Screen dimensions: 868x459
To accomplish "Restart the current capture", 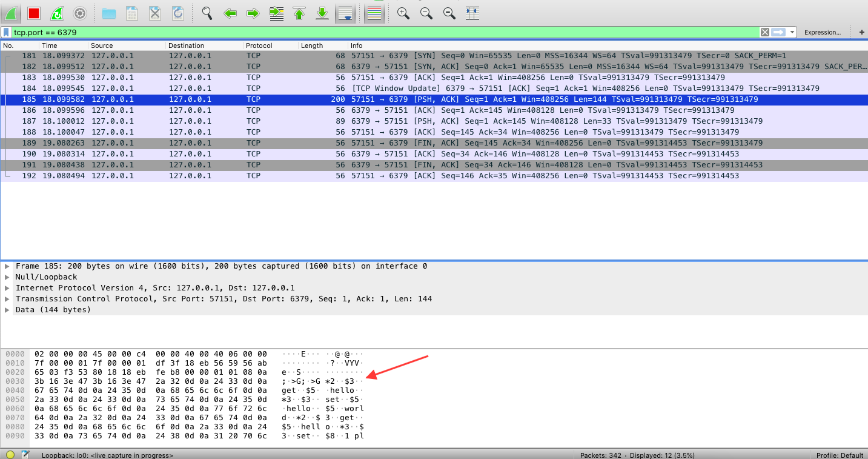I will point(56,13).
